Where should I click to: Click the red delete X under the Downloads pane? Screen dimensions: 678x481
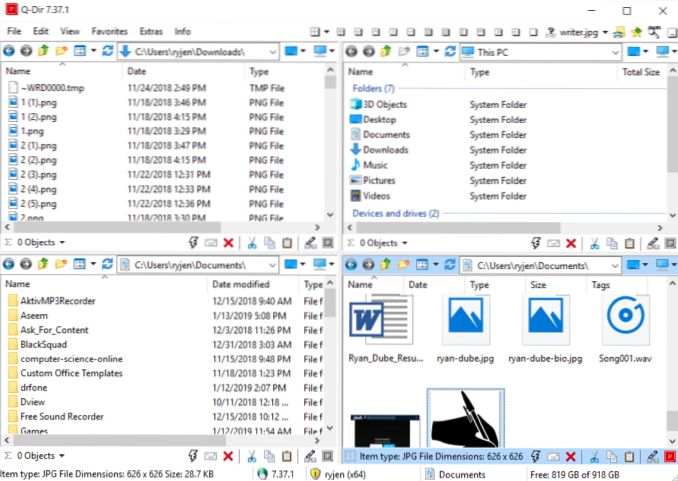click(x=229, y=243)
